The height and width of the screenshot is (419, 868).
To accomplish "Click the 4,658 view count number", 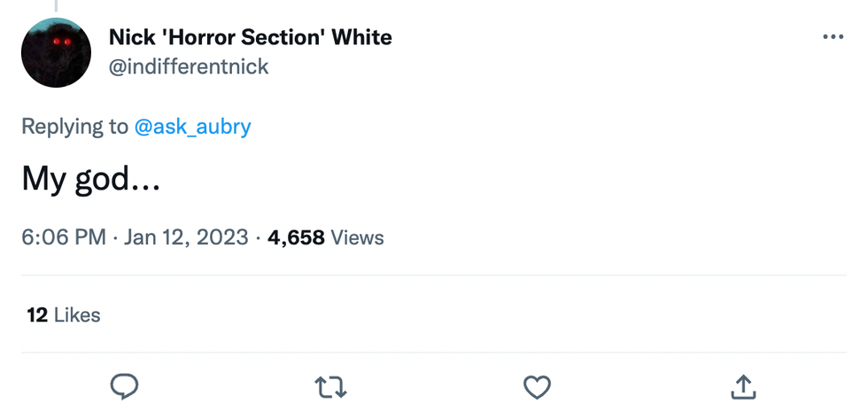I will (296, 237).
